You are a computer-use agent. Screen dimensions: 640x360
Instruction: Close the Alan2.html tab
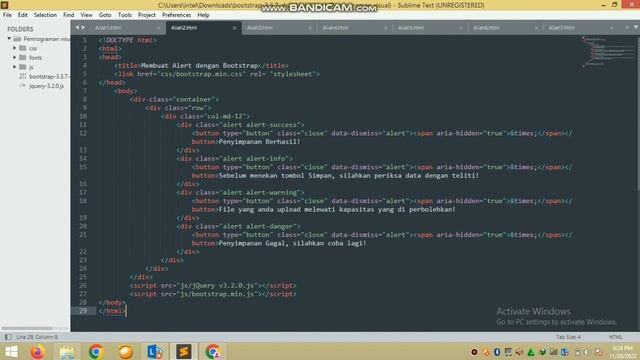click(x=234, y=28)
